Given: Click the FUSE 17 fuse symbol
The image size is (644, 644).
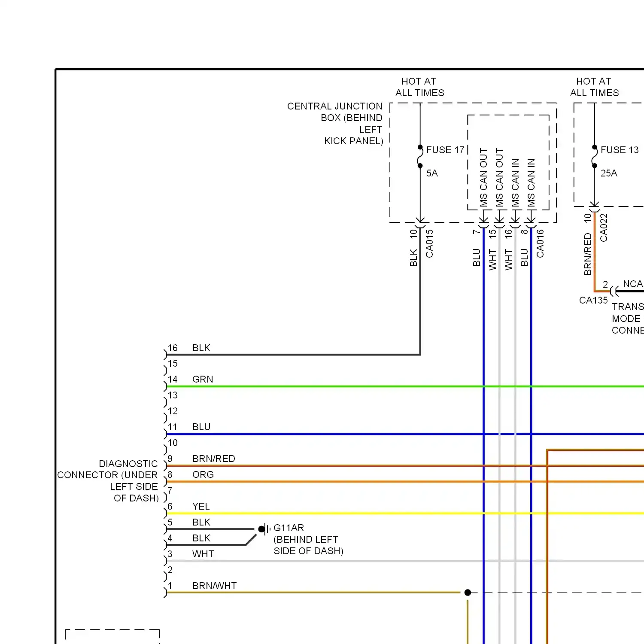Looking at the screenshot, I should tap(420, 157).
